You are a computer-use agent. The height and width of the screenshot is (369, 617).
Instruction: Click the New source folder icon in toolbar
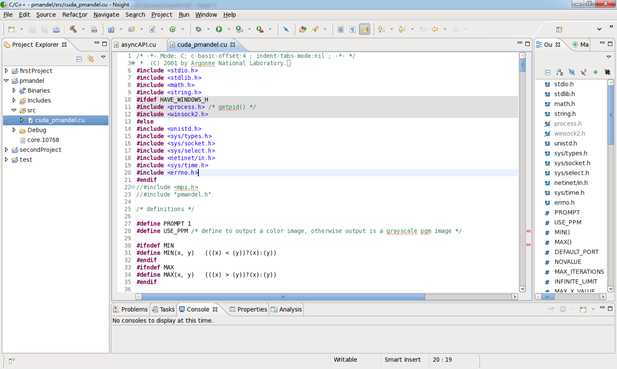point(131,29)
